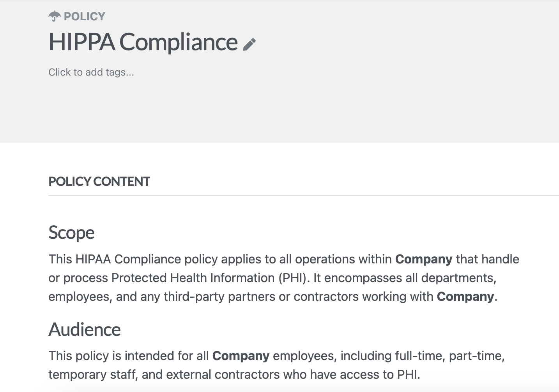Click the "Click to add tags..." field
The height and width of the screenshot is (392, 559).
(91, 72)
